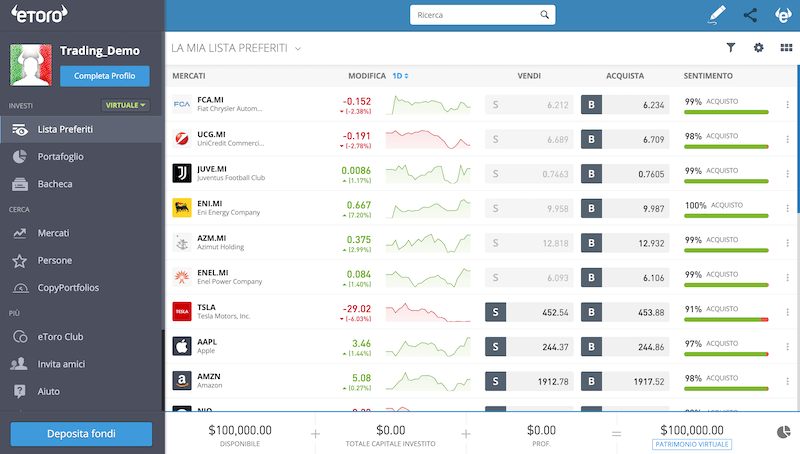Buy TSLA at 453.88
The width and height of the screenshot is (800, 454).
click(625, 312)
